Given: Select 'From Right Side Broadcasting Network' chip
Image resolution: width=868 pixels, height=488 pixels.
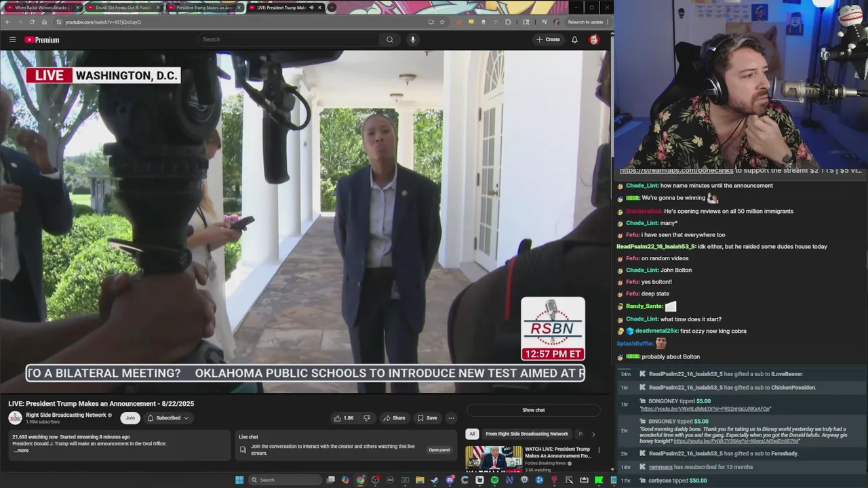Looking at the screenshot, I should click(527, 434).
